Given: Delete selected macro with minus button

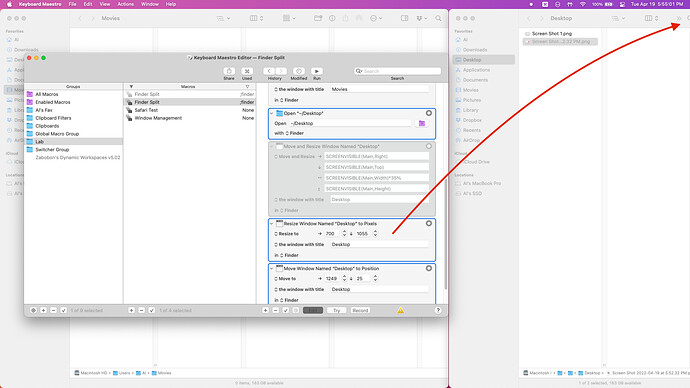Looking at the screenshot, I should (142, 311).
